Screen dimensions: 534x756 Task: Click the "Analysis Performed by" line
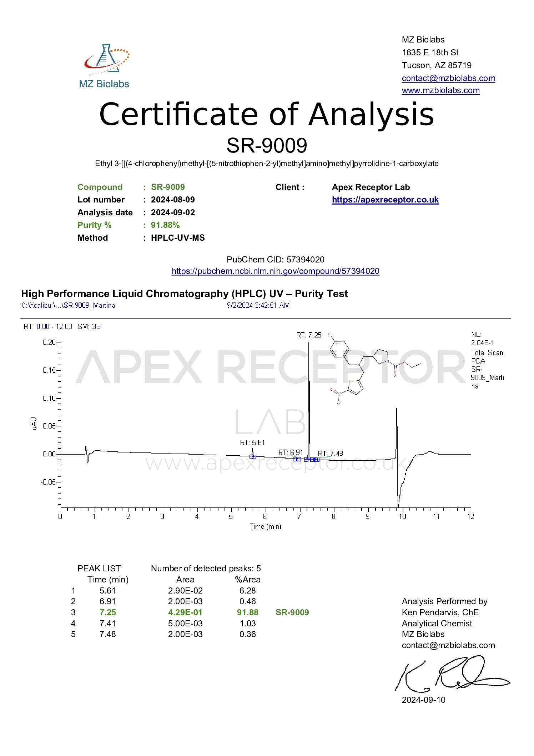click(444, 601)
